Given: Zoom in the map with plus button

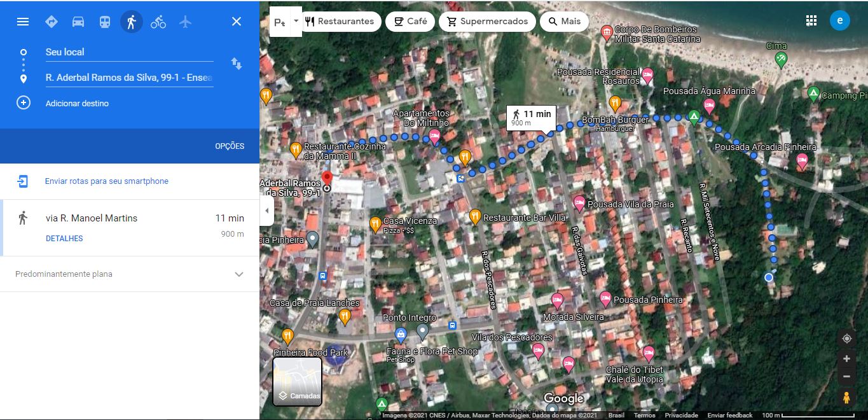Looking at the screenshot, I should [846, 359].
